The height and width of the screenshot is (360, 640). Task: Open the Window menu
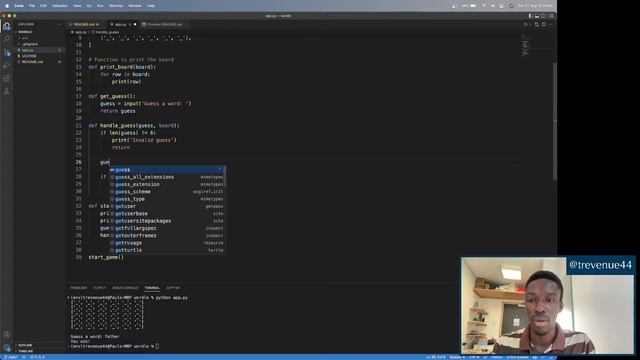135,6
